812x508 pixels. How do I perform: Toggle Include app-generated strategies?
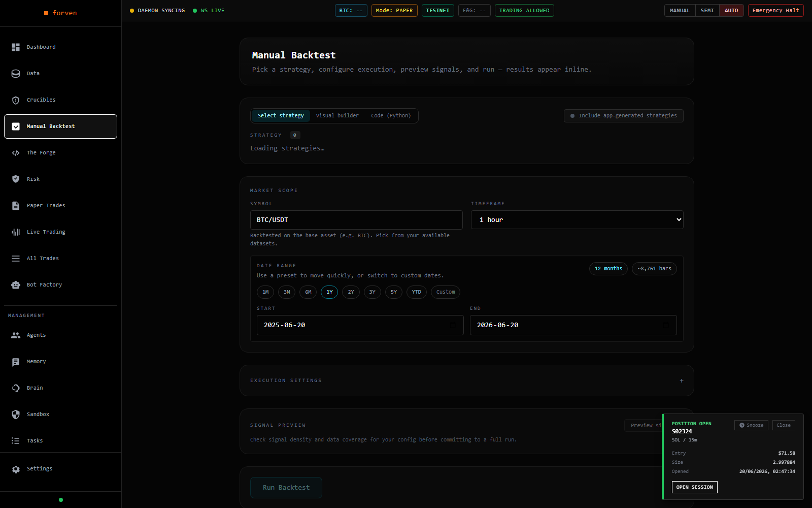pos(624,116)
